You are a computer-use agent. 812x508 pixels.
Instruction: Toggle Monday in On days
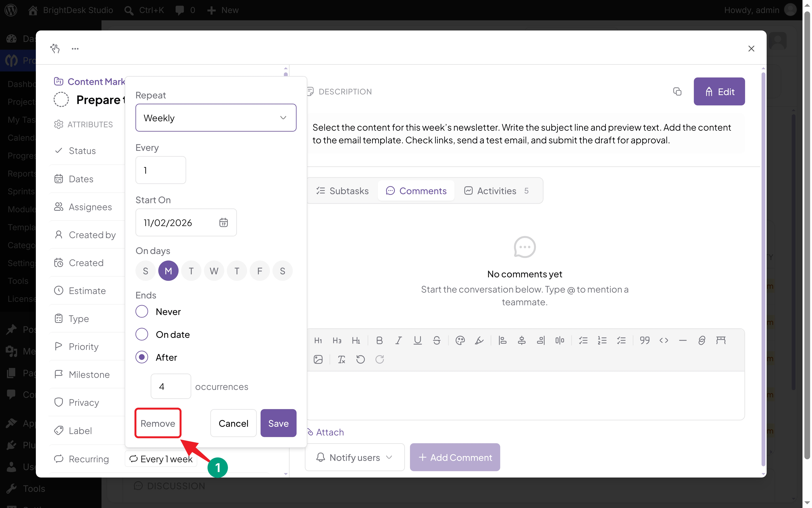click(168, 271)
